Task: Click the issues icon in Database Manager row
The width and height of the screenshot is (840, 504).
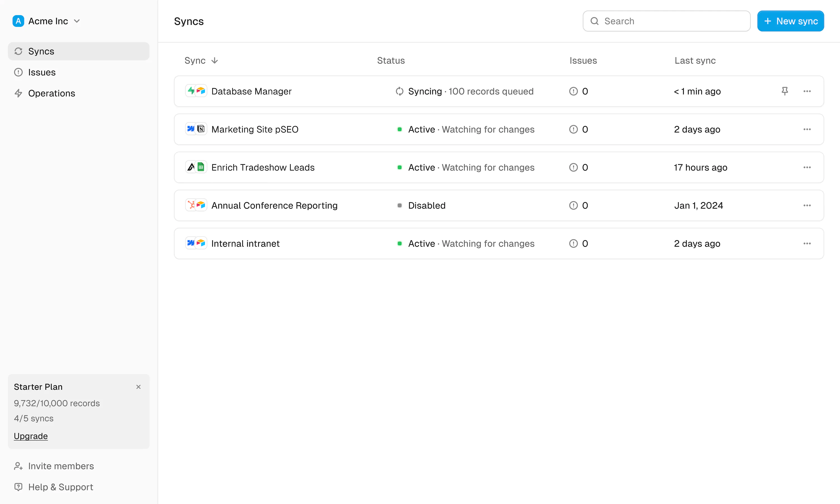Action: pos(573,91)
